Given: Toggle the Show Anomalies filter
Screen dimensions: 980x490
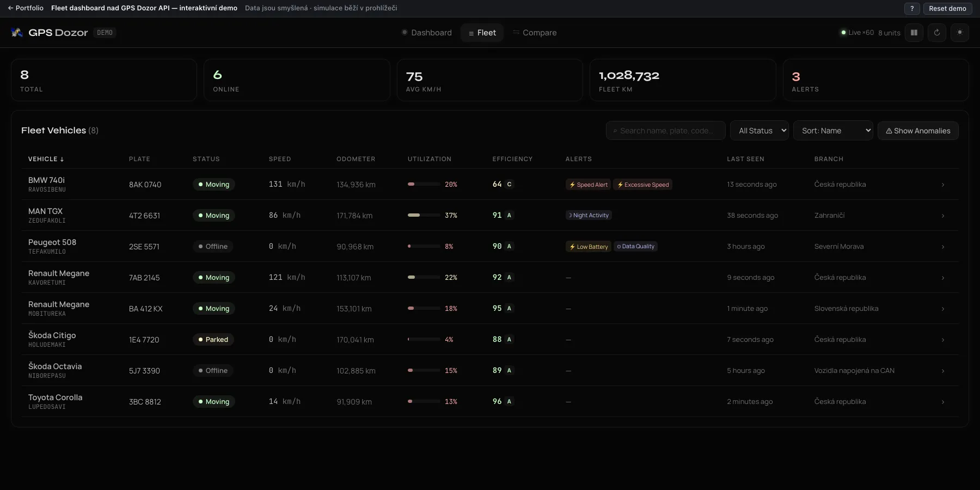Looking at the screenshot, I should pyautogui.click(x=918, y=131).
